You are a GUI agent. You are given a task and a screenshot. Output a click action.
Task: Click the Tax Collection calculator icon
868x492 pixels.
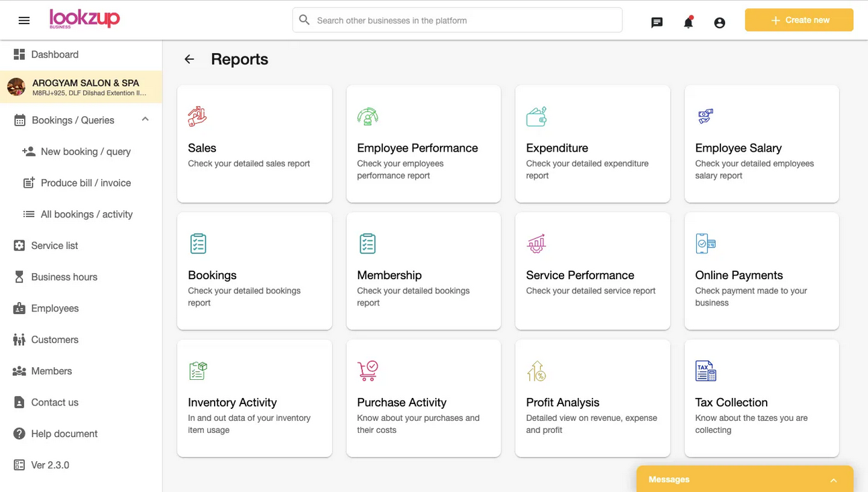pyautogui.click(x=705, y=371)
